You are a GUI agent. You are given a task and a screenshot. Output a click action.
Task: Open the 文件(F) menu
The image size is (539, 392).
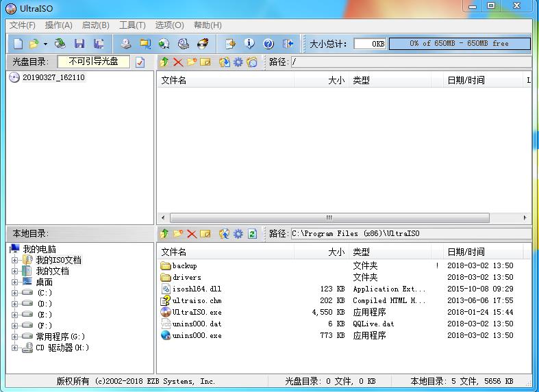(23, 25)
